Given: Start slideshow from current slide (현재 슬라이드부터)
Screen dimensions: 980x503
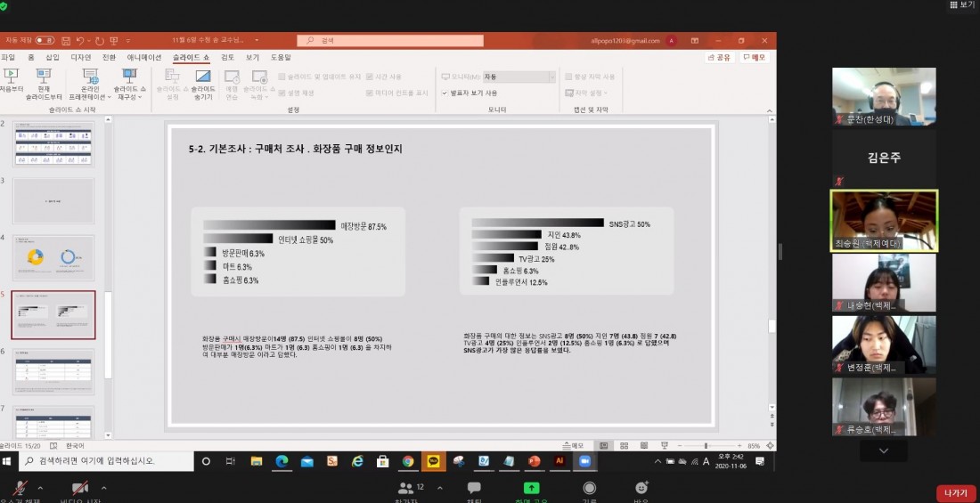Looking at the screenshot, I should 44,84.
